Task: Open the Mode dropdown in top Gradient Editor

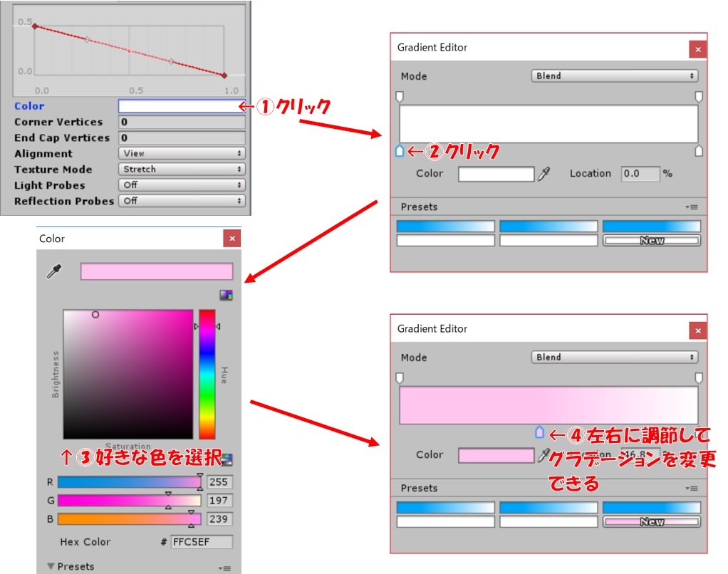Action: click(x=614, y=76)
